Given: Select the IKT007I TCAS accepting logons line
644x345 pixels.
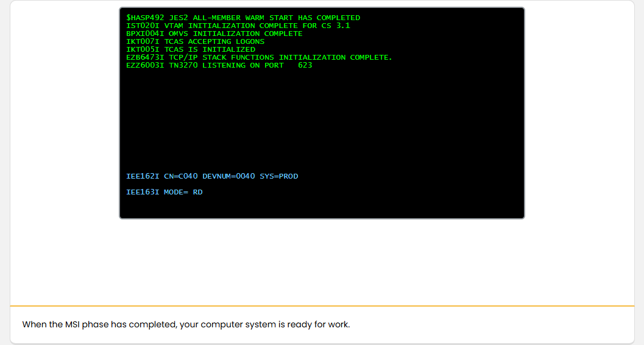Looking at the screenshot, I should (x=196, y=41).
